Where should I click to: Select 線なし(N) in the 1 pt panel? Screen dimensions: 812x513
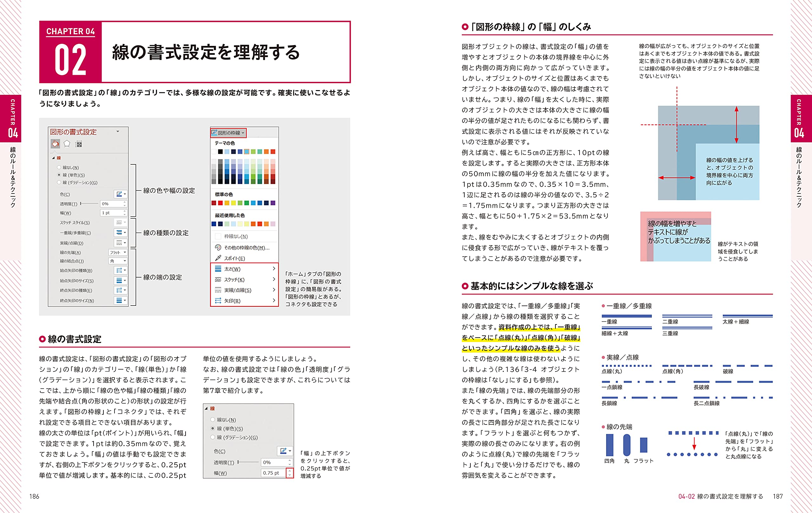pos(68,167)
